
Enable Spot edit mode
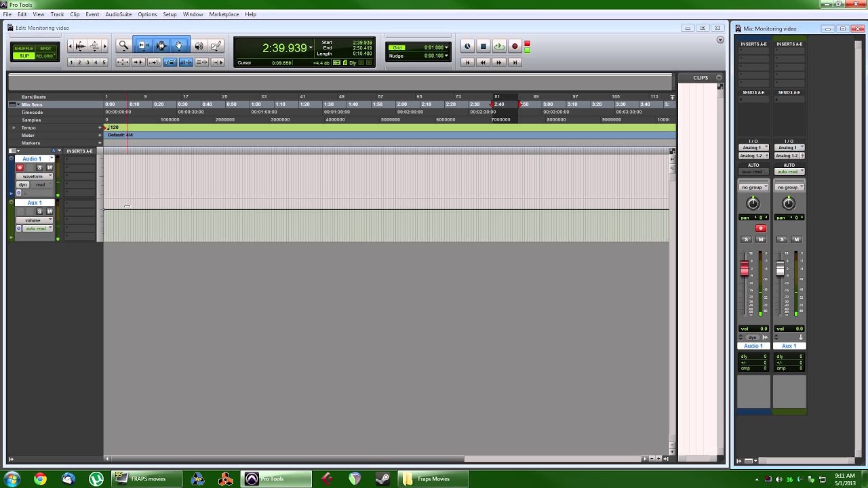[45, 49]
